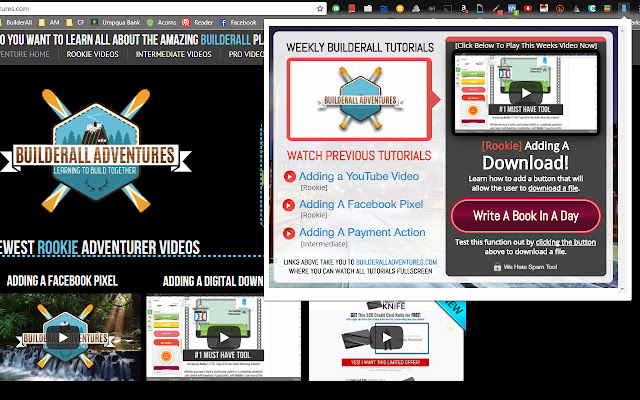Screen dimensions: 640x400
Task: Click the yellow smiley face extension icon
Action: 400,8
